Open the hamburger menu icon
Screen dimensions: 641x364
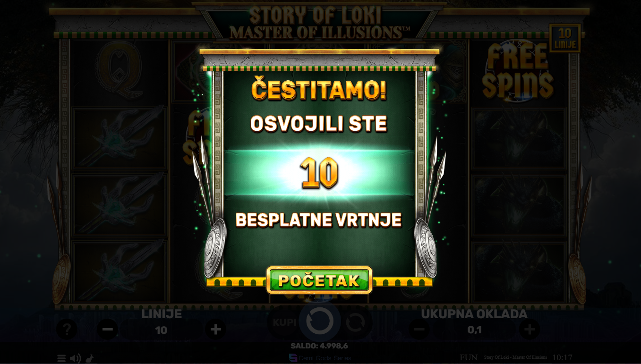(61, 358)
